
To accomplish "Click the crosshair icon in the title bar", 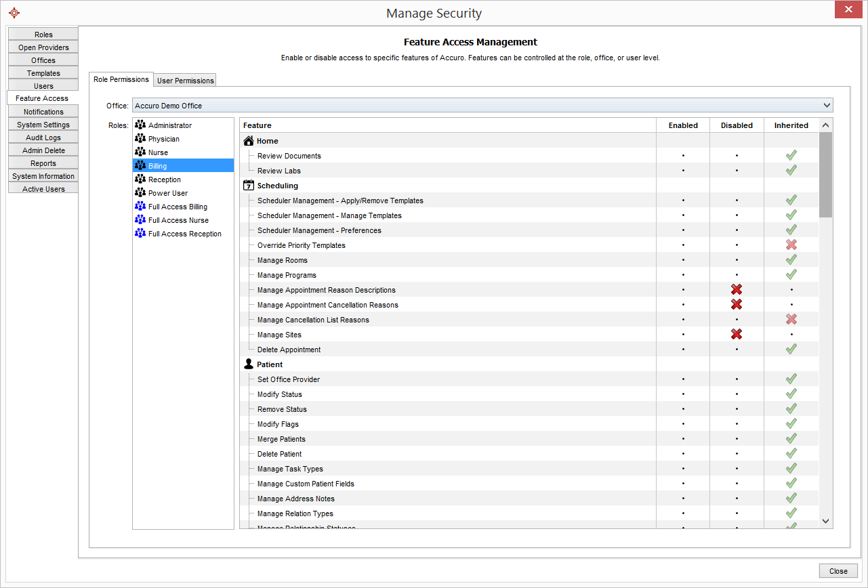I will [x=14, y=12].
